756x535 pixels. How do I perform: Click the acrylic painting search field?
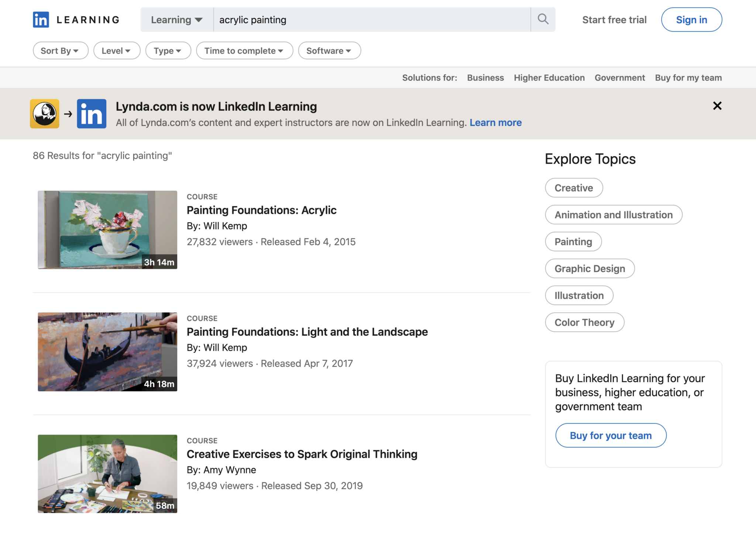pos(371,20)
